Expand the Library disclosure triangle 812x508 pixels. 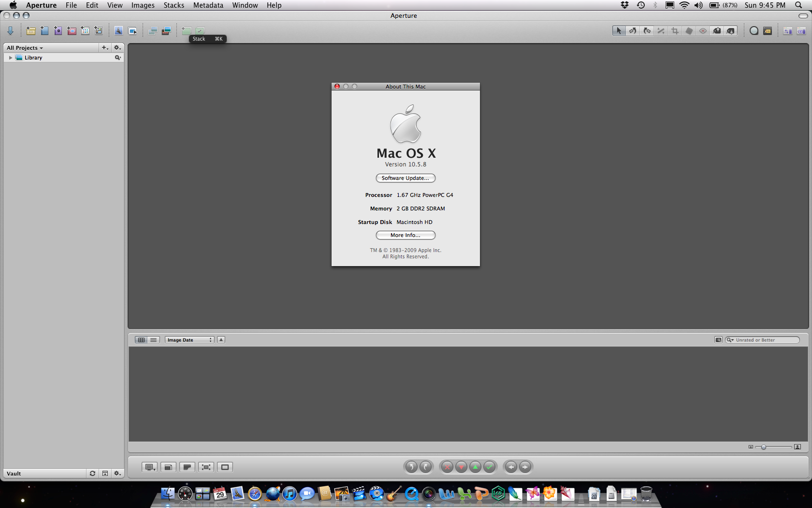click(x=10, y=58)
